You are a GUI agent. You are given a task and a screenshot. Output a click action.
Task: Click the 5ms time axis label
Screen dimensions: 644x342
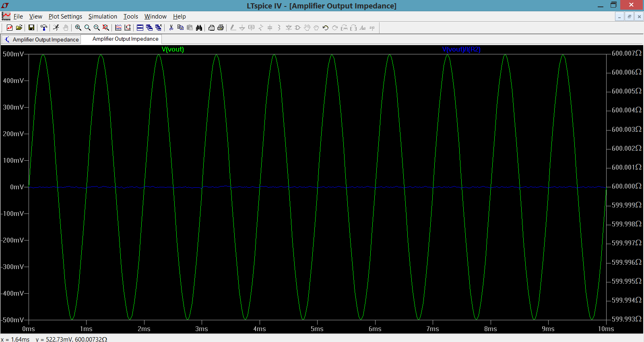[317, 329]
